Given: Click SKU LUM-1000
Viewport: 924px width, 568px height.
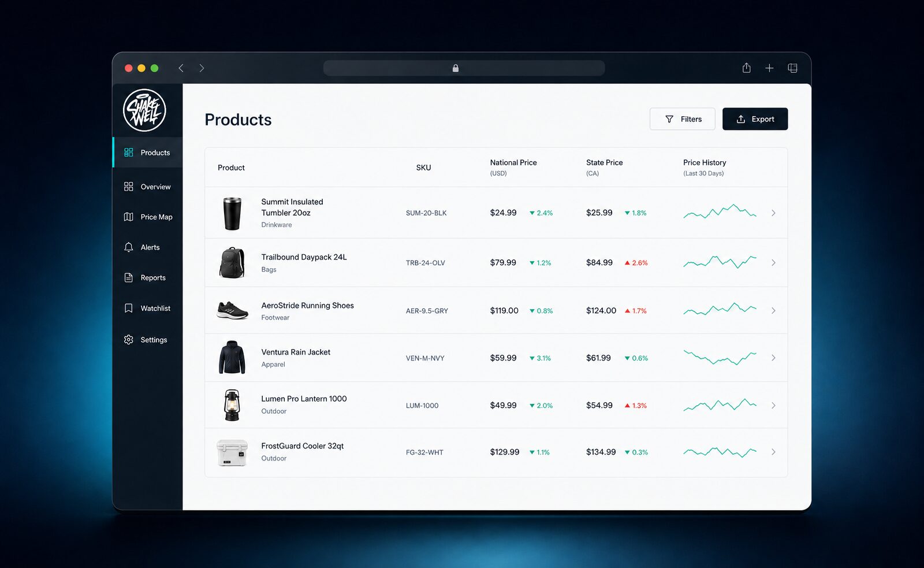Looking at the screenshot, I should [x=422, y=406].
